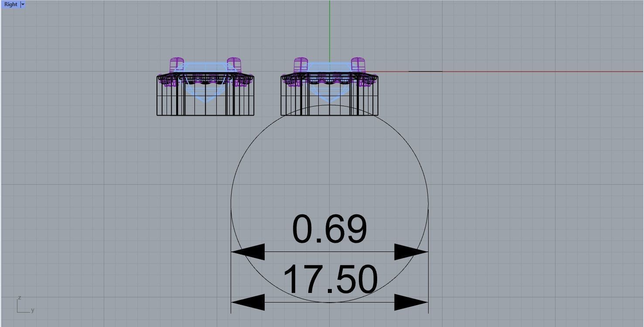Select the 17.50 dimension text
Image resolution: width=644 pixels, height=327 pixels.
330,279
